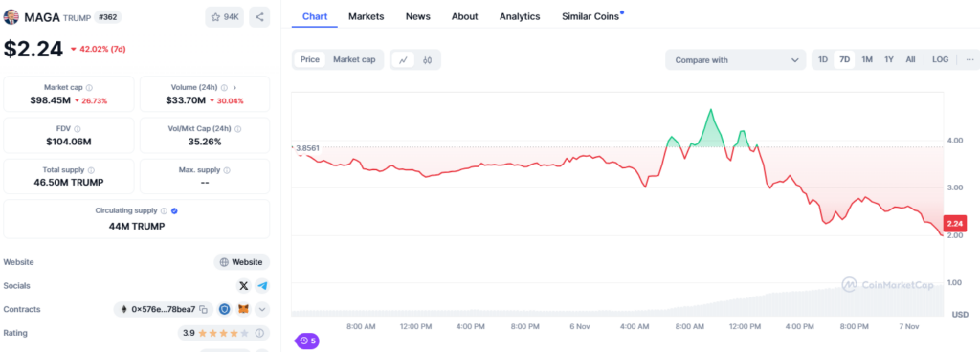Click the $2.24 current price heading
The width and height of the screenshot is (980, 352).
[33, 49]
